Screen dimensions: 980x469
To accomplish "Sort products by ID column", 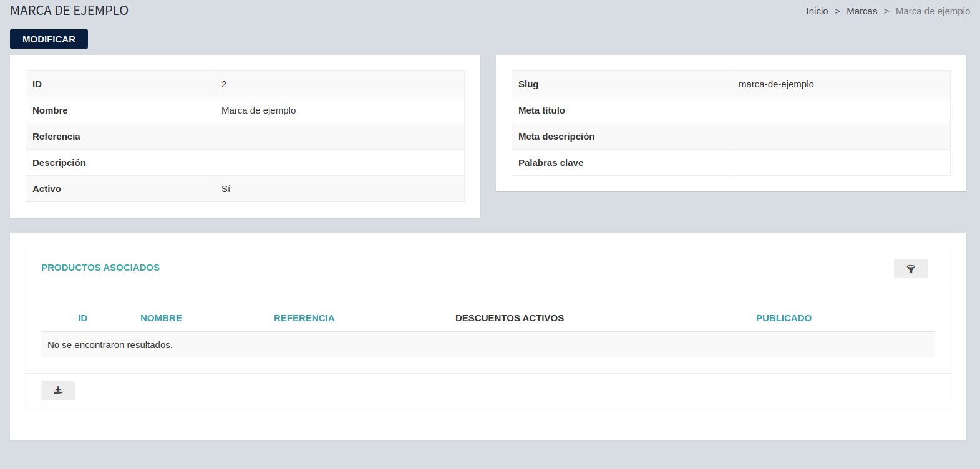I will (x=82, y=318).
